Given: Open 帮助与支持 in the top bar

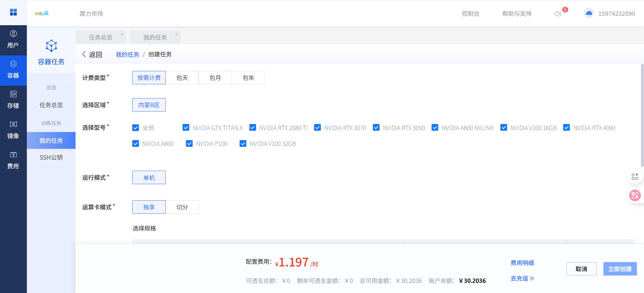Looking at the screenshot, I should coord(517,14).
